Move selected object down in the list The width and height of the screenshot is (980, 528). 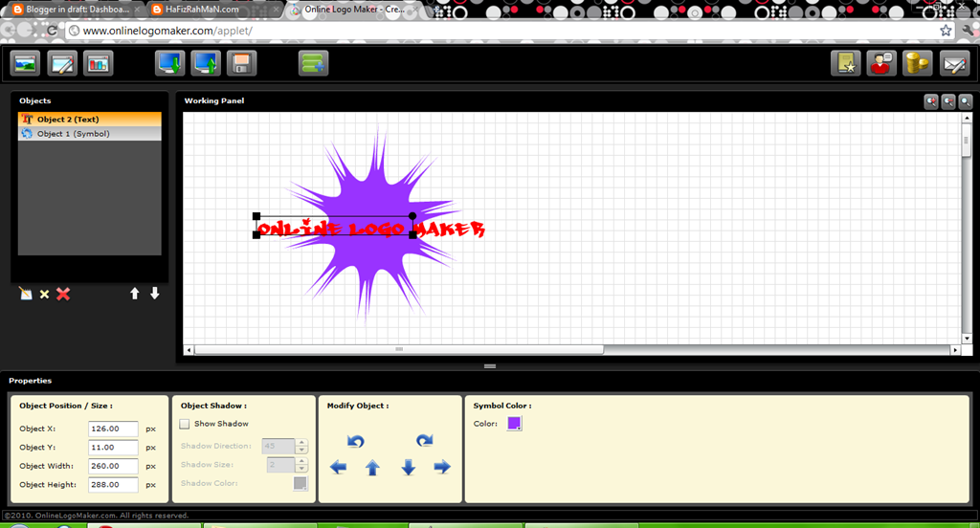(154, 294)
